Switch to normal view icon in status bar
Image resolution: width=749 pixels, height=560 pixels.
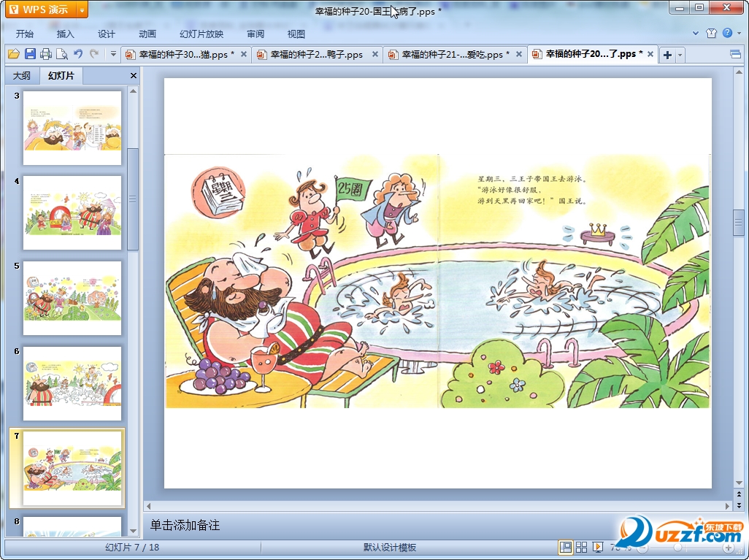566,547
